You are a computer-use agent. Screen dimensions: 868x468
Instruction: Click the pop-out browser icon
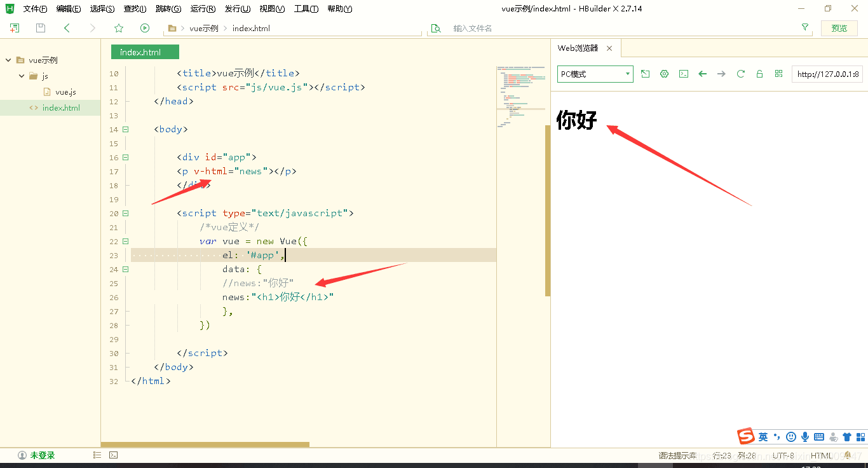645,74
